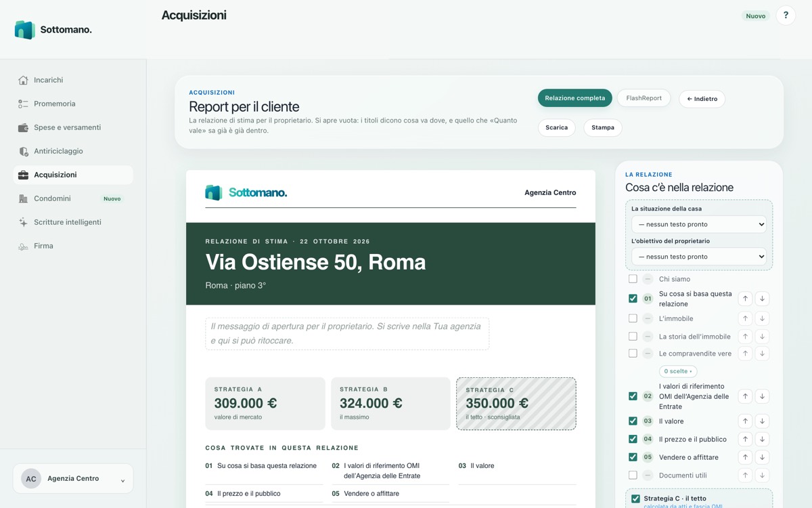Move 'Il prezzo e il pubblico' up
Viewport: 812px width, 508px height.
(745, 439)
